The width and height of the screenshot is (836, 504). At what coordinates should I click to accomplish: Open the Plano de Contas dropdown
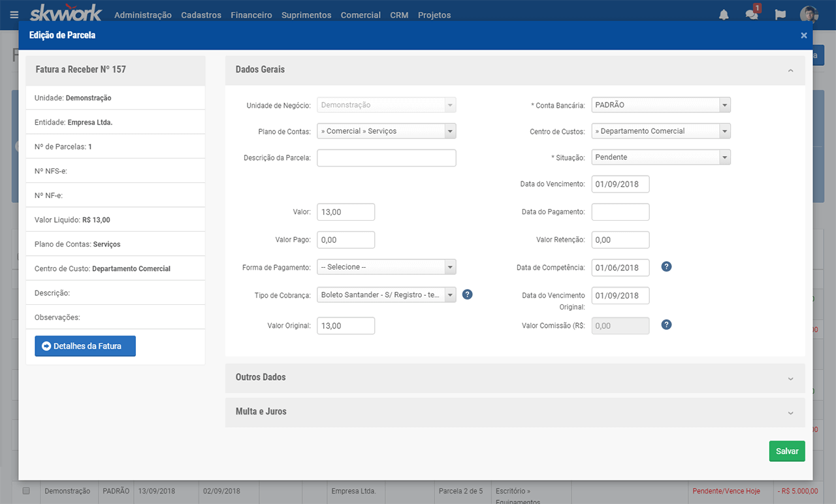(x=387, y=131)
